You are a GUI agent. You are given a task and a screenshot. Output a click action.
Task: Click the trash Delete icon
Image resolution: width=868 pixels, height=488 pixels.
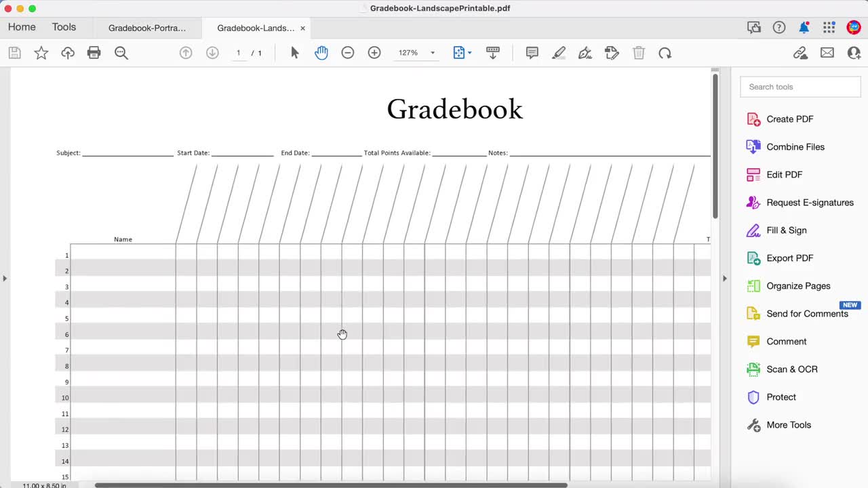(638, 52)
